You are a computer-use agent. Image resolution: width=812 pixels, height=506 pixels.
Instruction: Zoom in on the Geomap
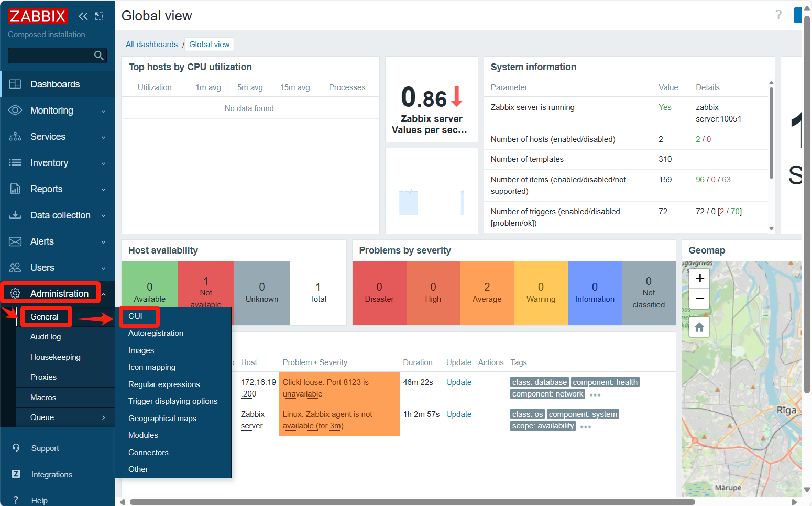699,279
